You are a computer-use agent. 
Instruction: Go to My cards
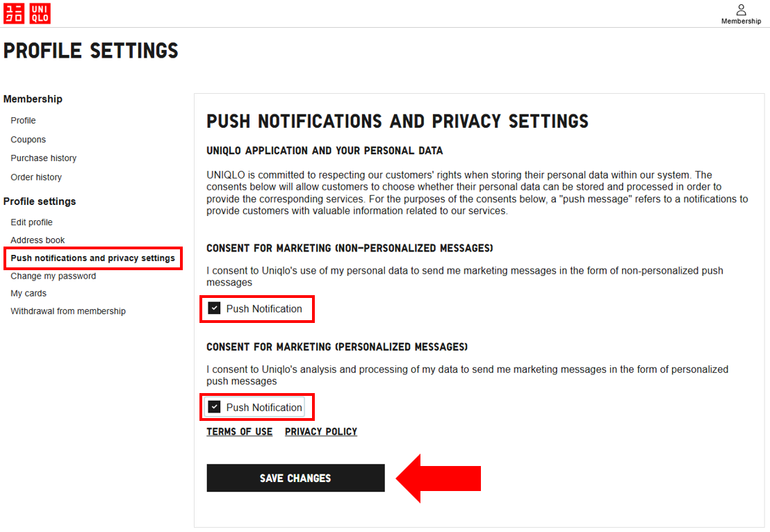pos(28,293)
